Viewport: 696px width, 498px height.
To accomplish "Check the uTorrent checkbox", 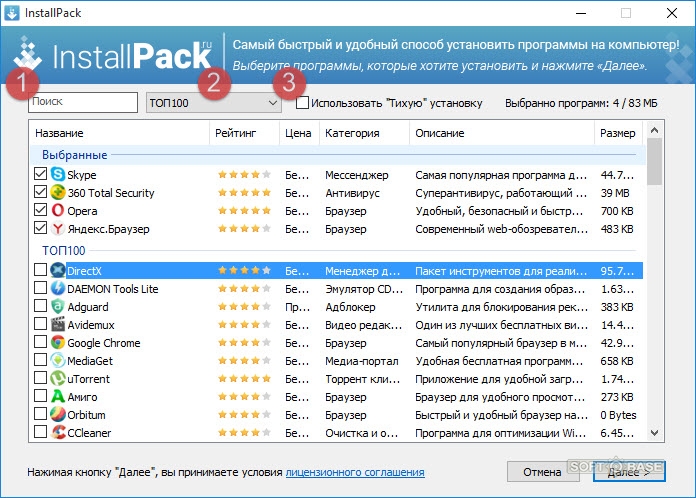I will (x=40, y=378).
